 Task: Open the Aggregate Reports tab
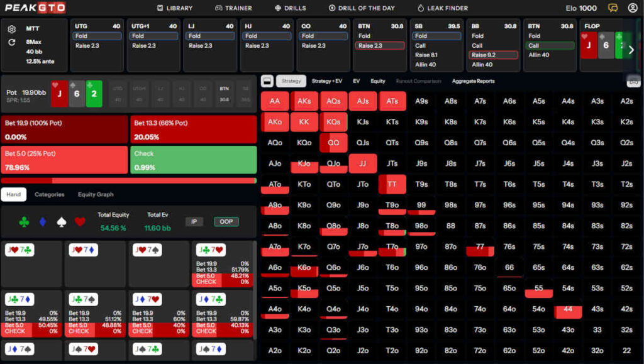coord(473,81)
